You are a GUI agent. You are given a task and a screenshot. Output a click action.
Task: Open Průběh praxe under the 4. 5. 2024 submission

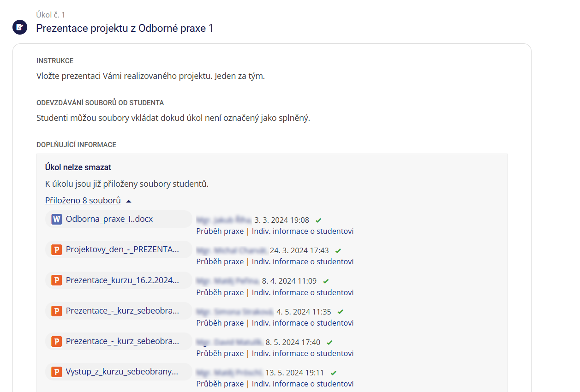tap(220, 323)
